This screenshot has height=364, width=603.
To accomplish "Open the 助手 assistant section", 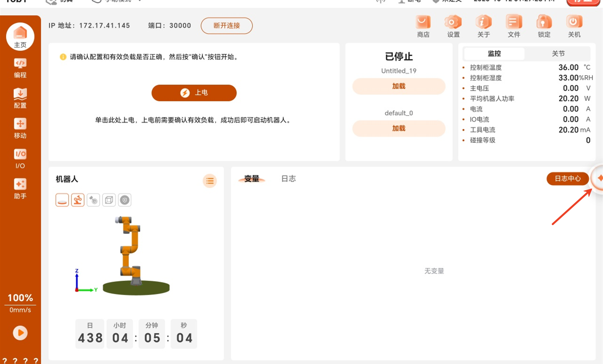I will [x=20, y=189].
